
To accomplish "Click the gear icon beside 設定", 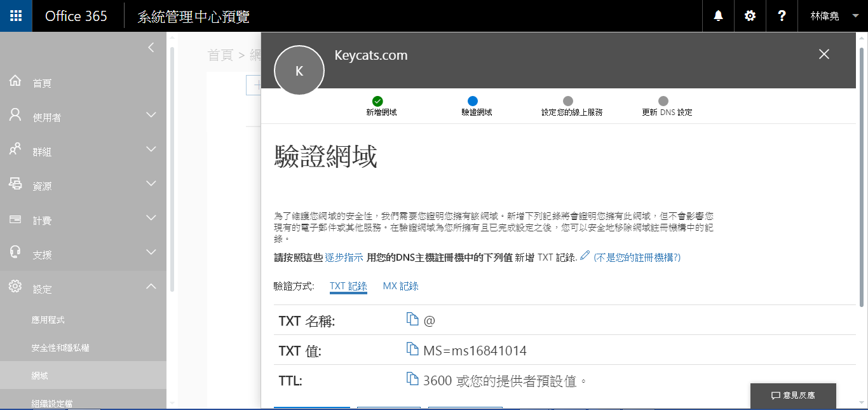I will pyautogui.click(x=15, y=287).
